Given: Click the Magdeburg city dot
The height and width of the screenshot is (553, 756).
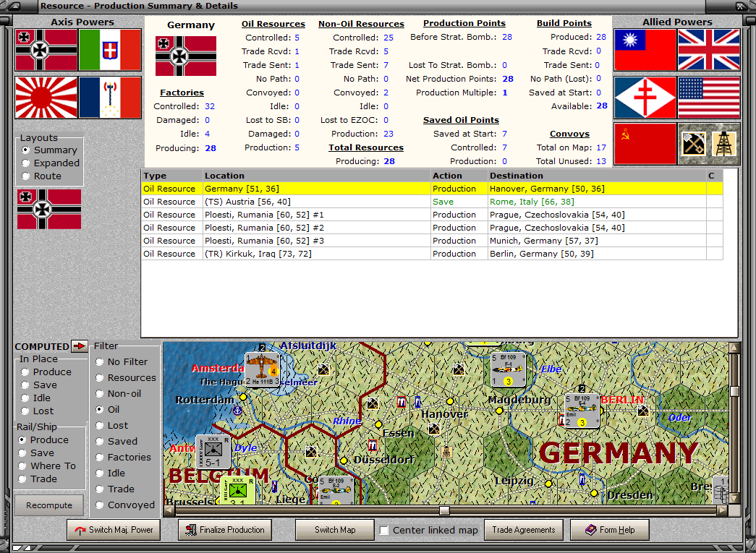Looking at the screenshot, I should point(499,411).
